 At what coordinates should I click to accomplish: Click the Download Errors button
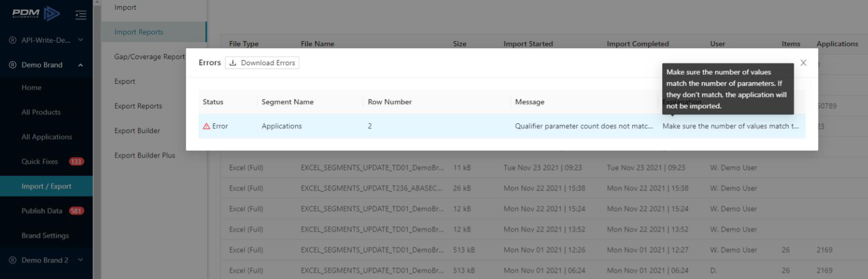click(262, 63)
